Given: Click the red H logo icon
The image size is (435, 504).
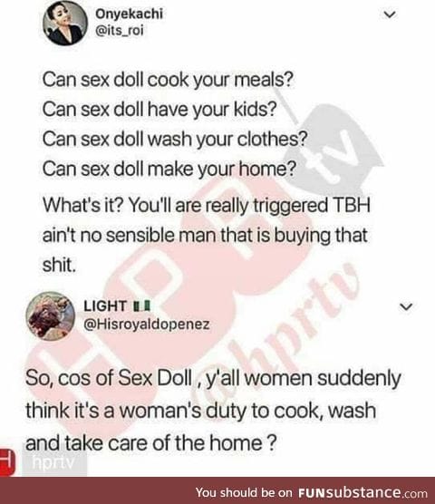Looking at the screenshot, I should (x=7, y=462).
